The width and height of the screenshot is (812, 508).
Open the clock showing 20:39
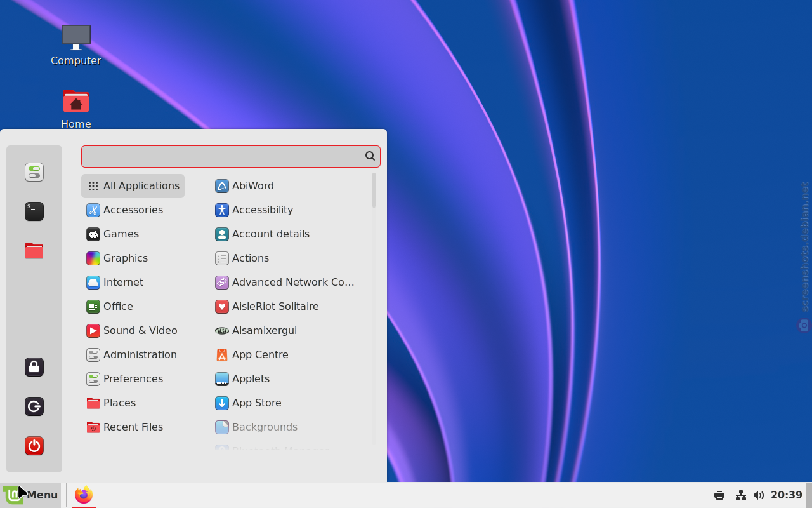[787, 495]
